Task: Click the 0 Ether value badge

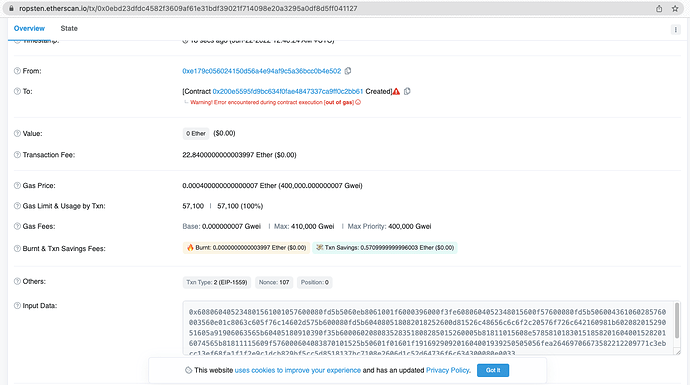Action: coord(196,134)
